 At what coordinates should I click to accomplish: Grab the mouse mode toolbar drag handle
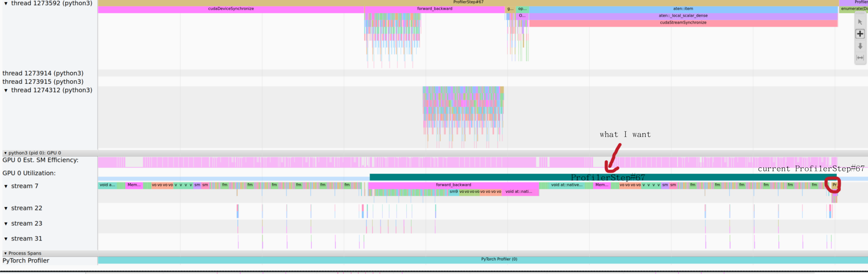(x=860, y=14)
